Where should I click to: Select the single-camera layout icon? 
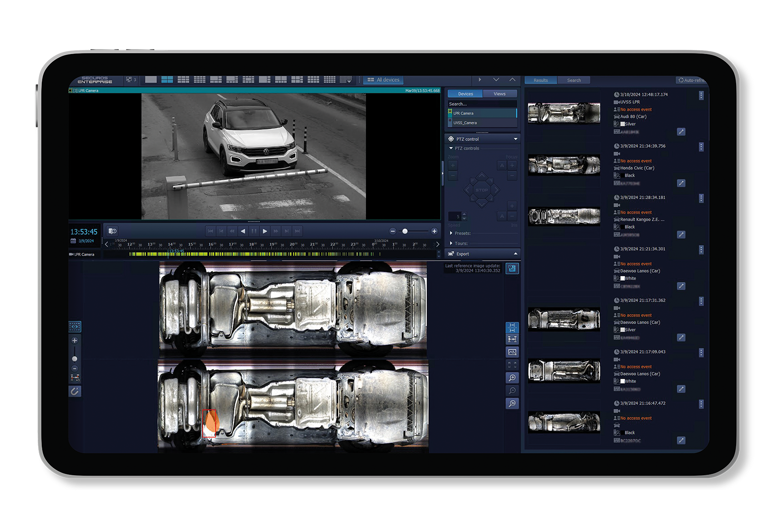coord(151,80)
